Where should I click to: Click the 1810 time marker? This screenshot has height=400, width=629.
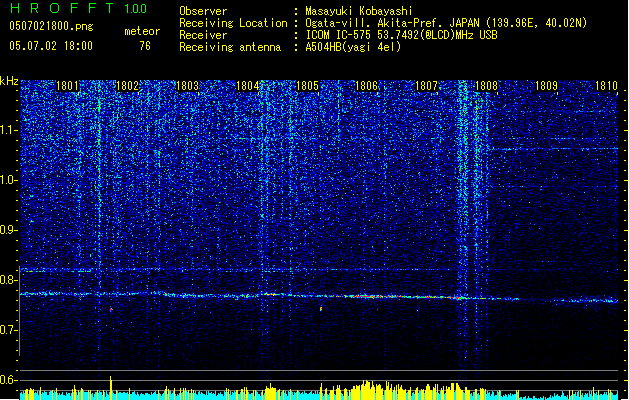pyautogui.click(x=606, y=86)
